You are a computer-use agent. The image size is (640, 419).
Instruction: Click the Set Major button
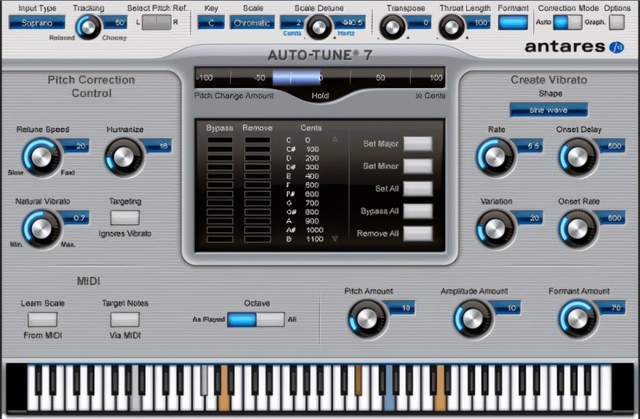point(418,144)
